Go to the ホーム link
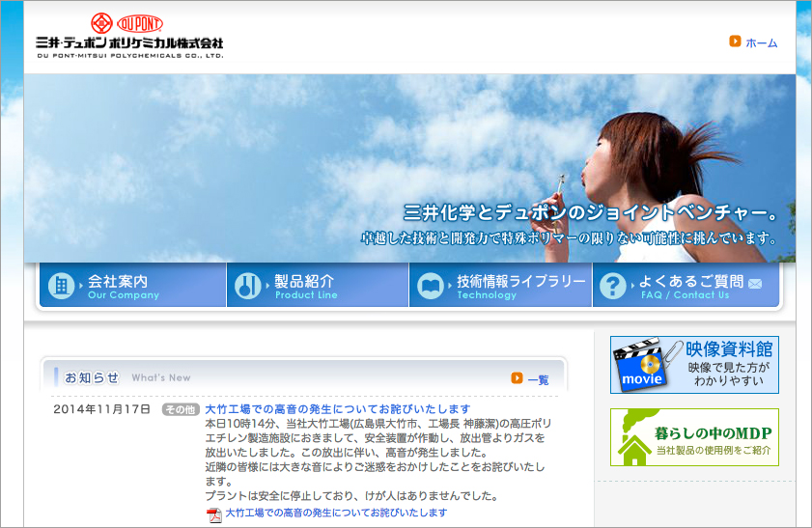 tap(761, 42)
